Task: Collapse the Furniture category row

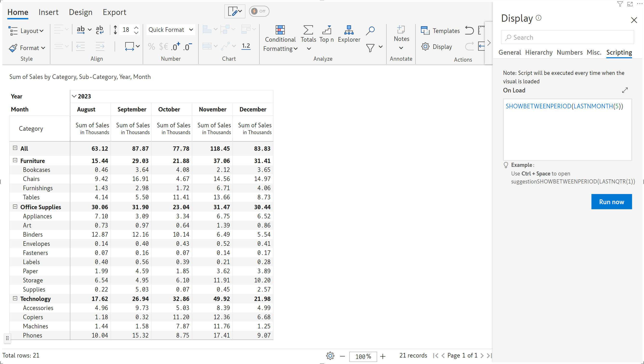Action: [x=15, y=161]
